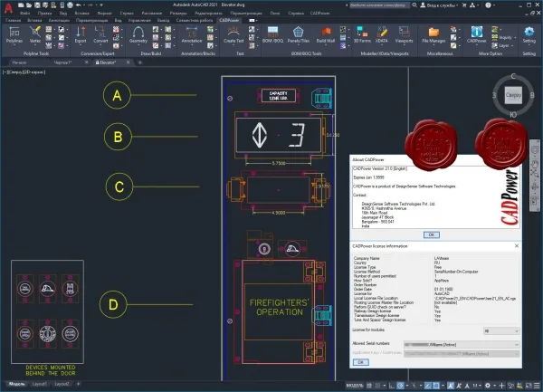The image size is (543, 392).
Task: Open the Annotation tool
Action: (192, 34)
